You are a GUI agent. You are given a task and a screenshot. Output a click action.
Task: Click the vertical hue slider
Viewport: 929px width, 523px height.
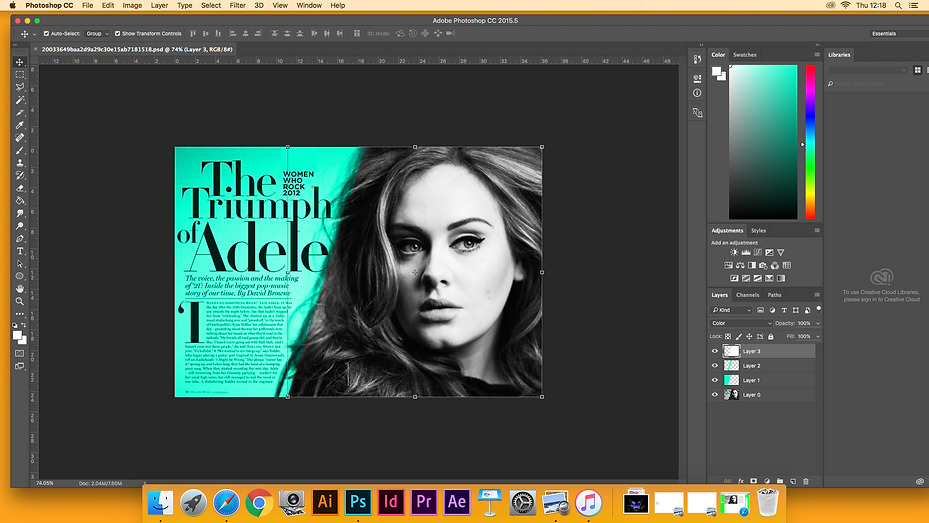coord(810,142)
